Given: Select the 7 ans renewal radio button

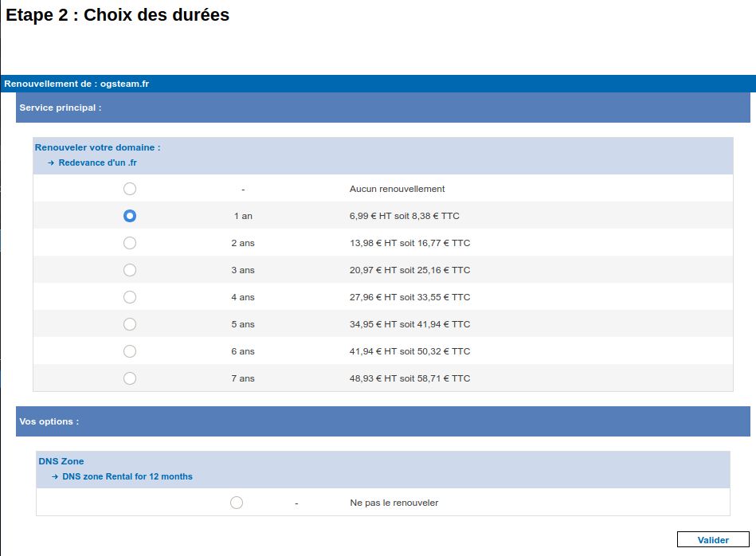Looking at the screenshot, I should tap(130, 378).
